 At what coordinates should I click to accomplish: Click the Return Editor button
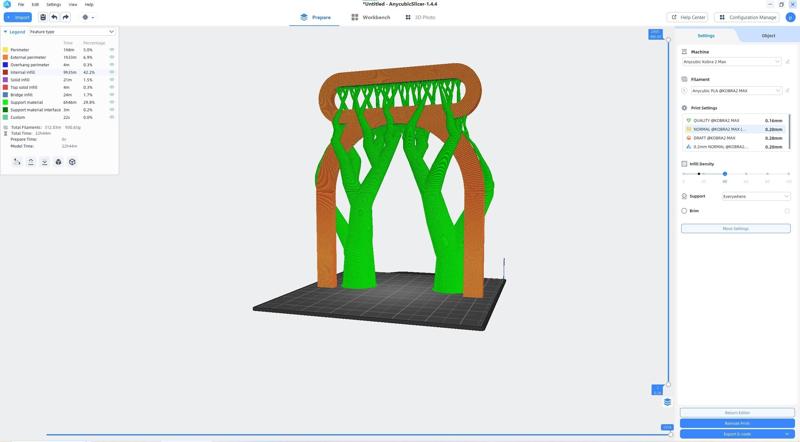tap(737, 412)
